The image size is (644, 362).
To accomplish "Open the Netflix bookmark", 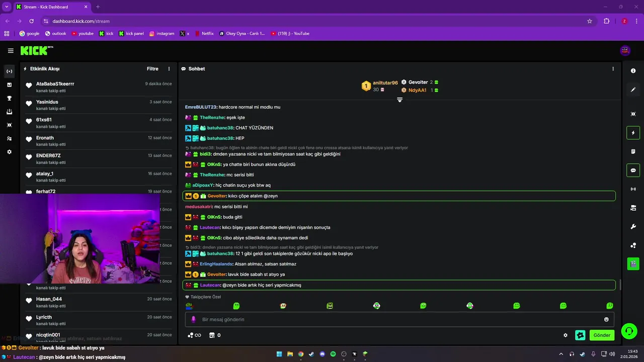I will [x=204, y=34].
